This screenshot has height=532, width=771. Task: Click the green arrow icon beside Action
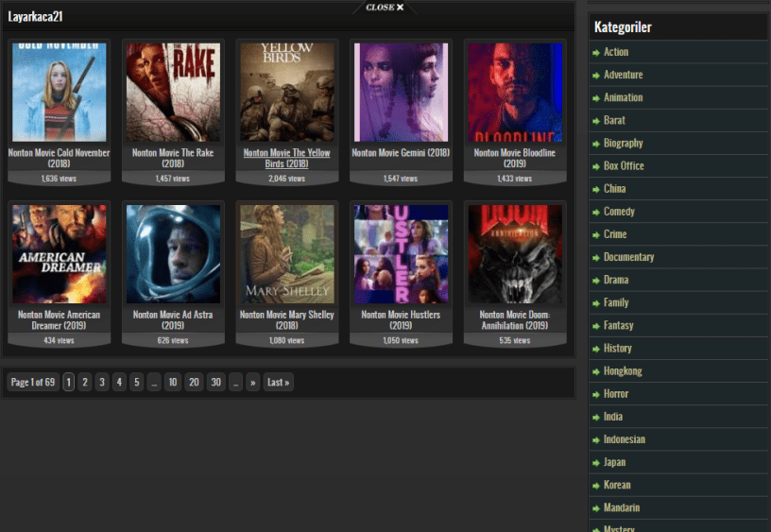pyautogui.click(x=596, y=53)
